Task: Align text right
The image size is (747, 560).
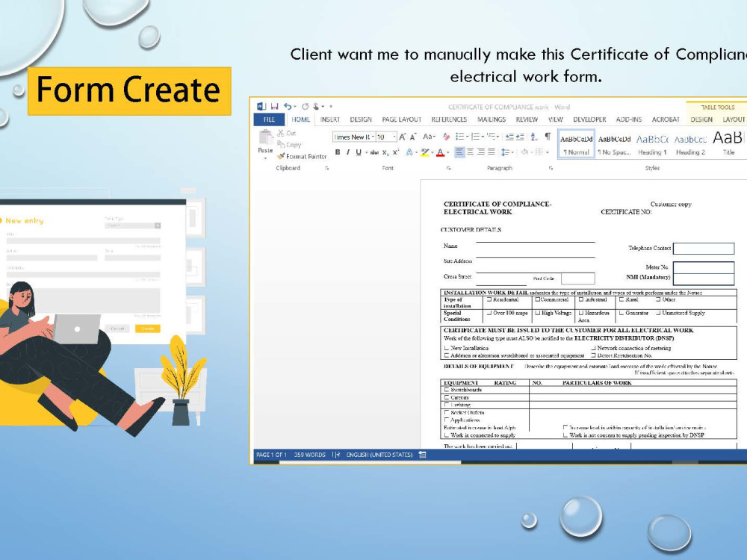Action: click(x=480, y=152)
